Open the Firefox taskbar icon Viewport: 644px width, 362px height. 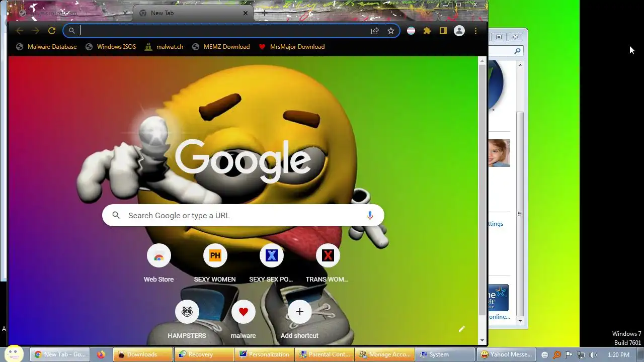101,354
